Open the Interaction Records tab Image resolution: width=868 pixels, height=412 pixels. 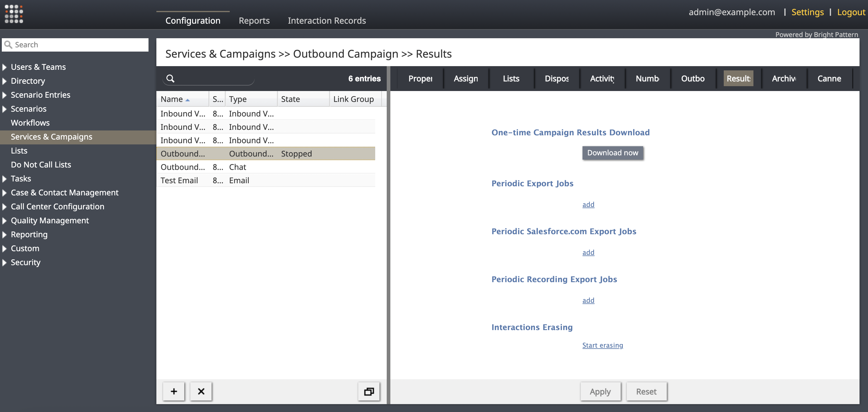point(326,21)
